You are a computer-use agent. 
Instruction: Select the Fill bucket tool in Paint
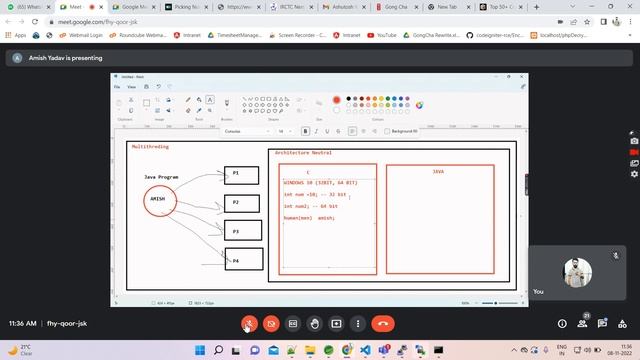point(199,100)
